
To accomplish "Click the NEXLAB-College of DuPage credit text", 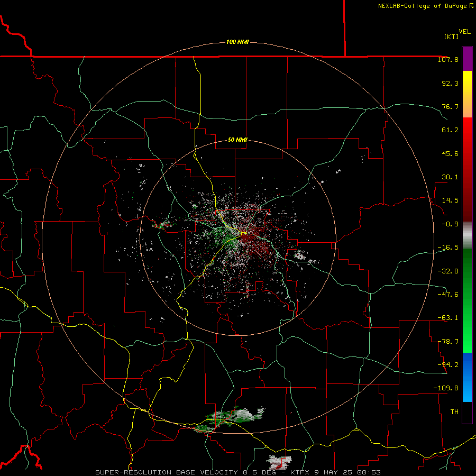I will (425, 6).
